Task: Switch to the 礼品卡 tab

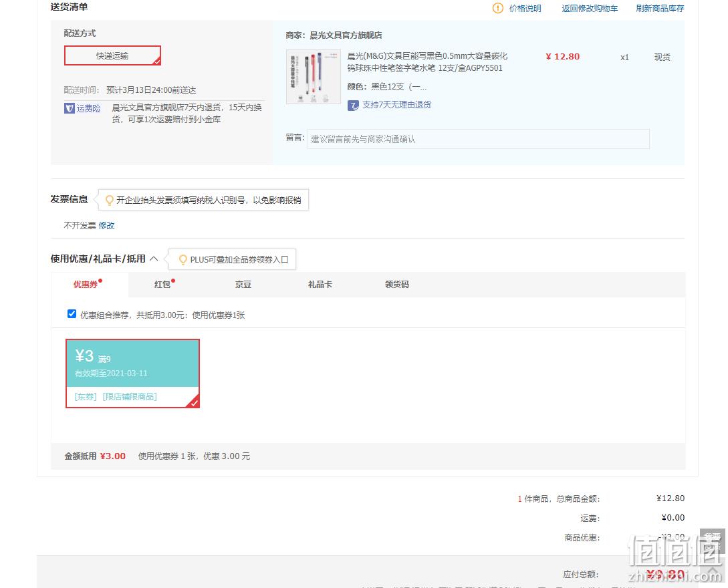Action: pos(320,284)
